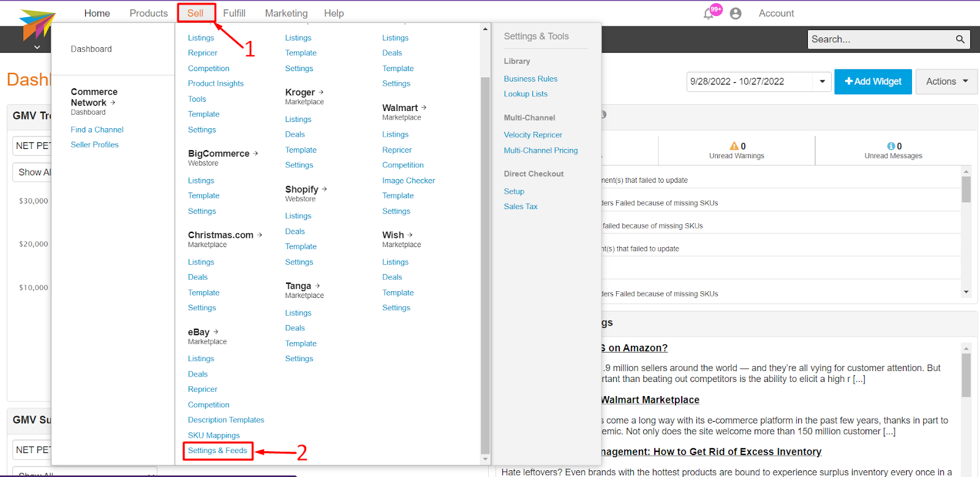Click the arrow icon beside Tanga
This screenshot has width=980, height=477.
coord(317,286)
